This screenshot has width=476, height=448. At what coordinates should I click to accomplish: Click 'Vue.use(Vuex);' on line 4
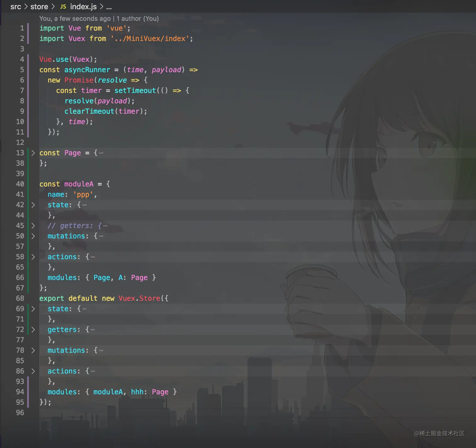[68, 59]
